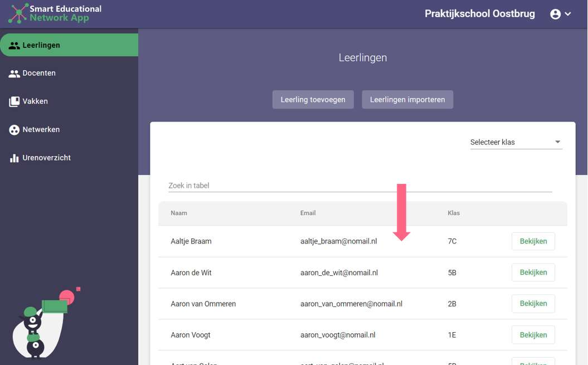Focus the Zoek in tabel search field
This screenshot has width=588, height=365.
pyautogui.click(x=359, y=186)
